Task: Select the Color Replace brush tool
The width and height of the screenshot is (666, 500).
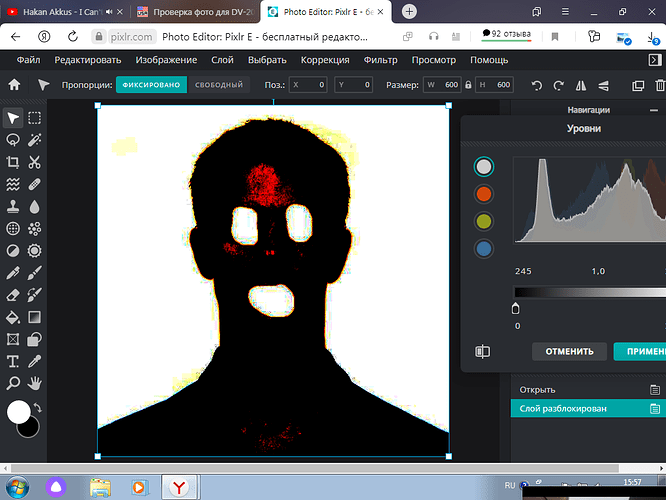Action: pos(34,295)
